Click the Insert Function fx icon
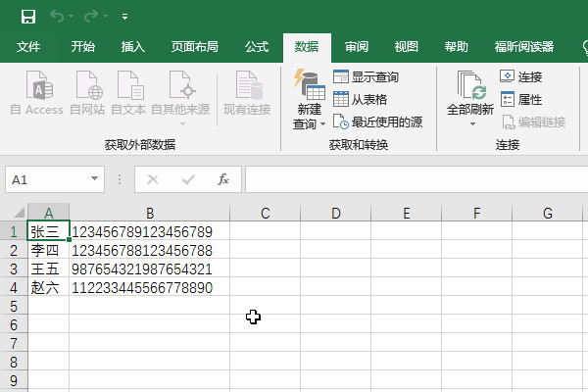 point(223,179)
